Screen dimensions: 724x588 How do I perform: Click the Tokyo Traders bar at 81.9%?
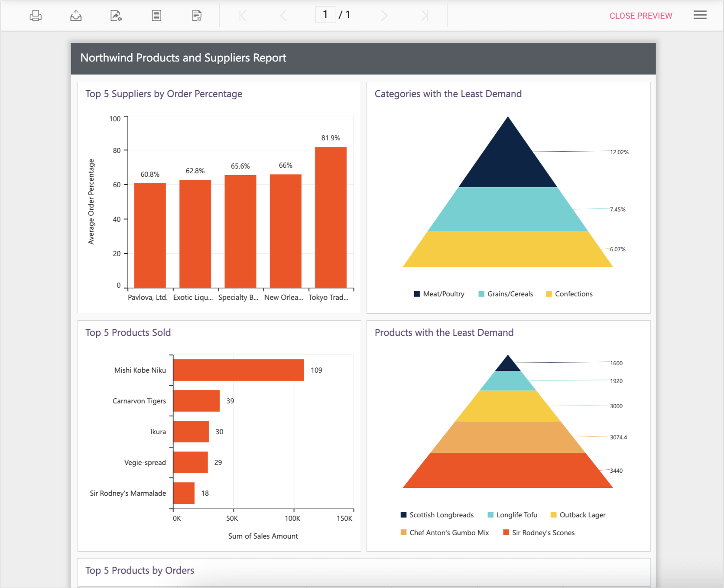pyautogui.click(x=331, y=217)
